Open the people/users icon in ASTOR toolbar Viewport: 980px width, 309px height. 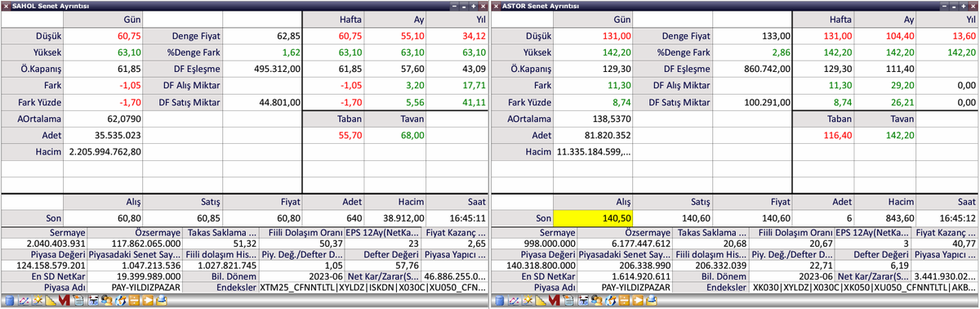(597, 300)
